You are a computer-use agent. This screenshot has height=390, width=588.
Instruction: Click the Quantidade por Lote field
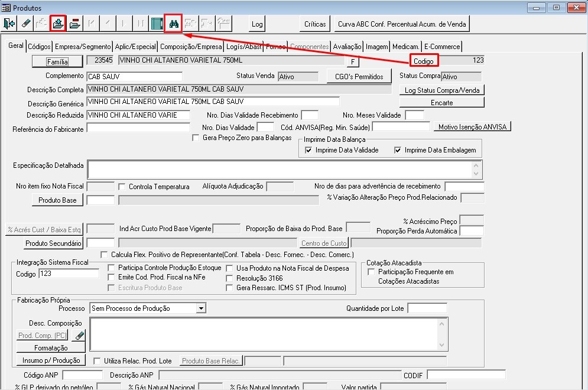pyautogui.click(x=427, y=308)
